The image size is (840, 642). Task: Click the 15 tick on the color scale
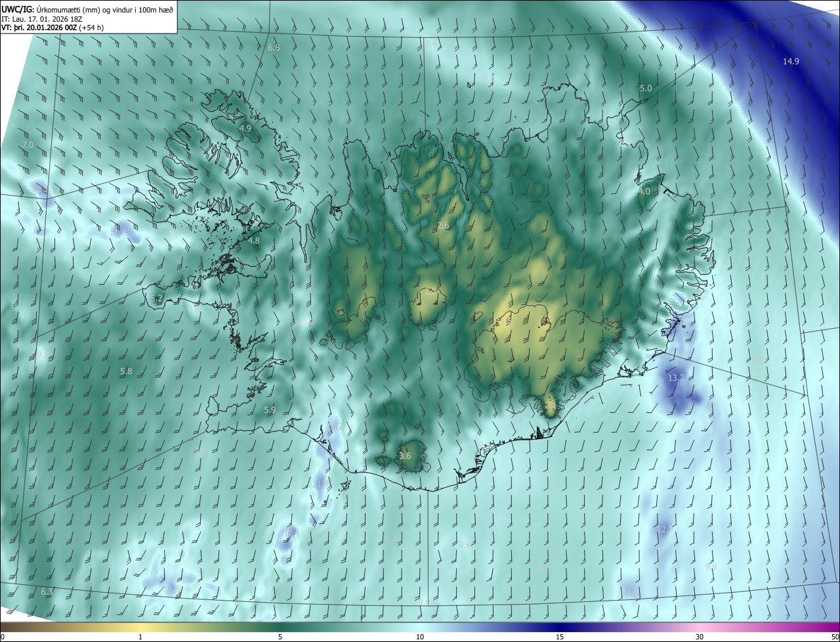560,637
